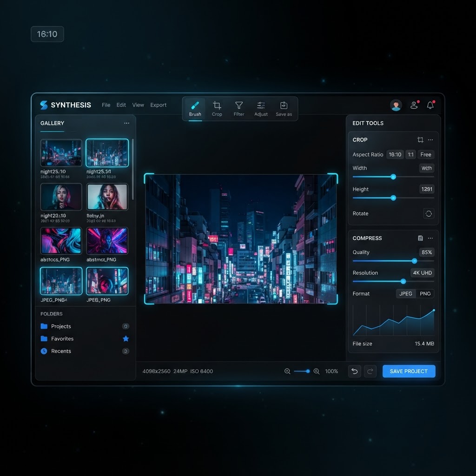Click the 4098x2560 dimensions text
The image size is (476, 476).
pyautogui.click(x=156, y=371)
